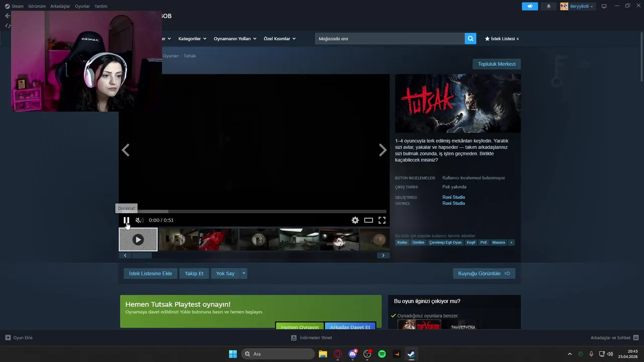Open the Steam menu
This screenshot has width=644, height=362.
coord(15,6)
